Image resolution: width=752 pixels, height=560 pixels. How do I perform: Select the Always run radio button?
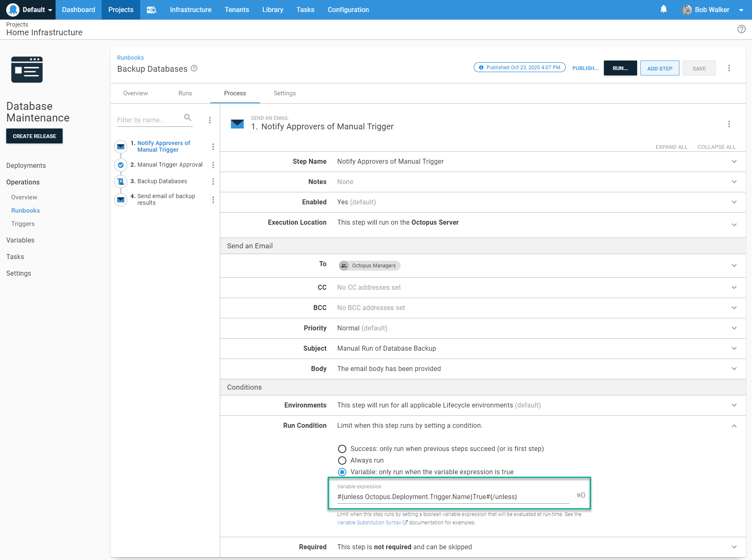pos(342,461)
